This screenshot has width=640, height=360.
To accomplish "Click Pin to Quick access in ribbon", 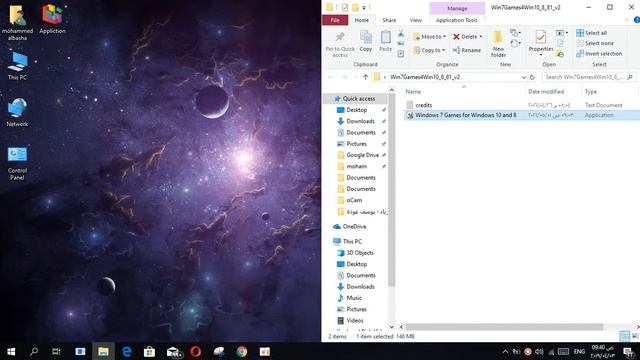I will coord(340,44).
